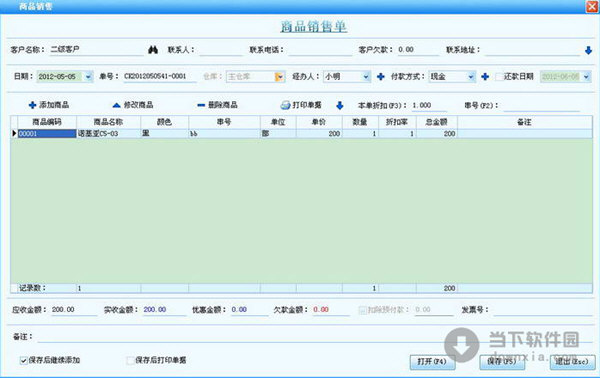The height and width of the screenshot is (378, 600).
Task: Click the 欠款金额 field showing 0.00
Action: 331,310
